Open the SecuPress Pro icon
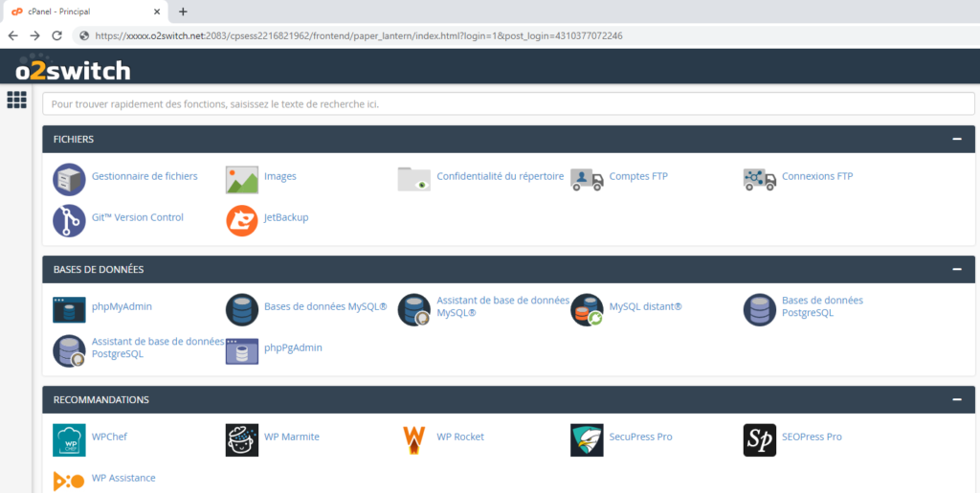The width and height of the screenshot is (980, 493). [587, 440]
